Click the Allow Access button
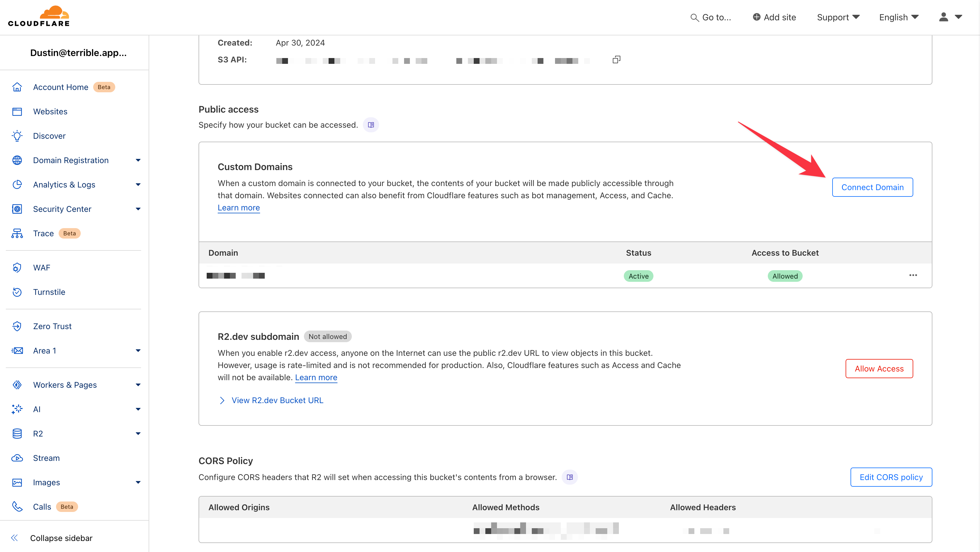 pos(879,368)
